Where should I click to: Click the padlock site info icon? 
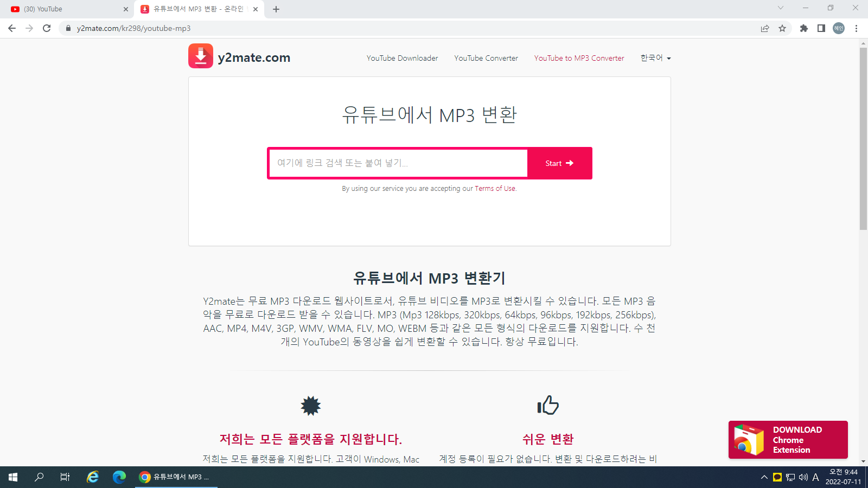point(68,28)
